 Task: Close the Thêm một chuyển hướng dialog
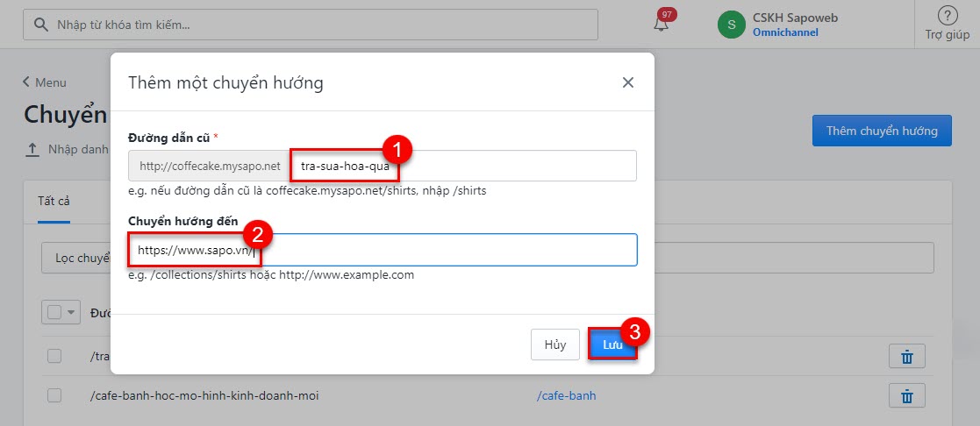tap(627, 82)
